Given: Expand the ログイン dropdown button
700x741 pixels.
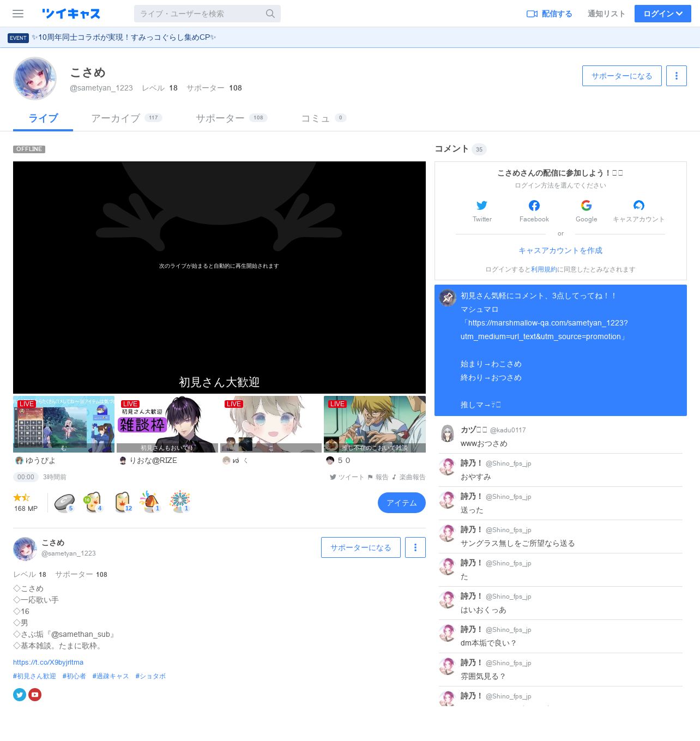Looking at the screenshot, I should [x=662, y=14].
